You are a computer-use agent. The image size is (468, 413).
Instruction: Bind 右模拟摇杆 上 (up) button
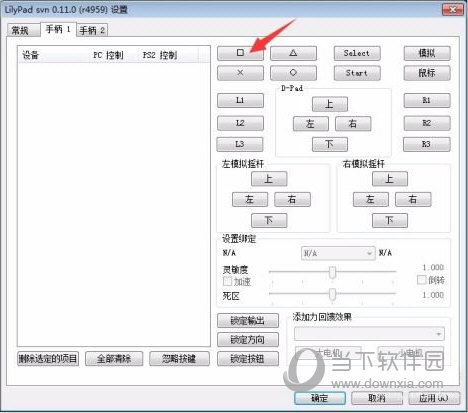[390, 179]
